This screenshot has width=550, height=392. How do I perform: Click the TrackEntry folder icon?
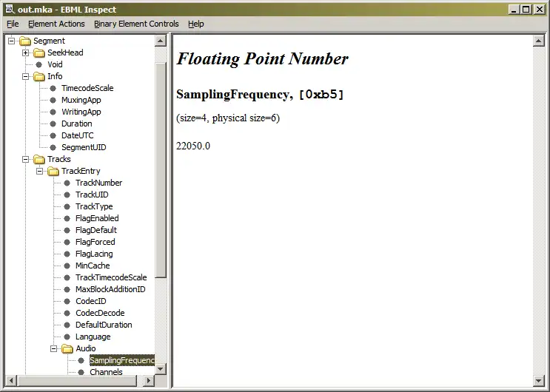pyautogui.click(x=53, y=171)
